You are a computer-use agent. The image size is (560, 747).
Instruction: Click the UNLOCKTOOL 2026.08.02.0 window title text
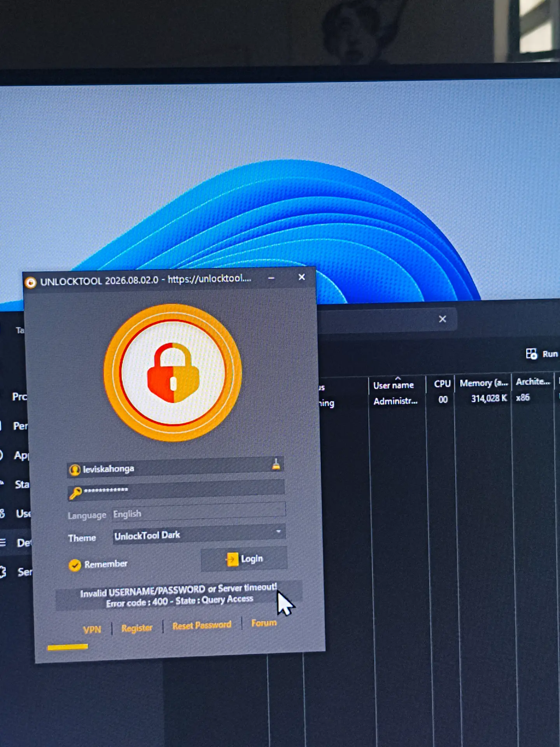99,281
